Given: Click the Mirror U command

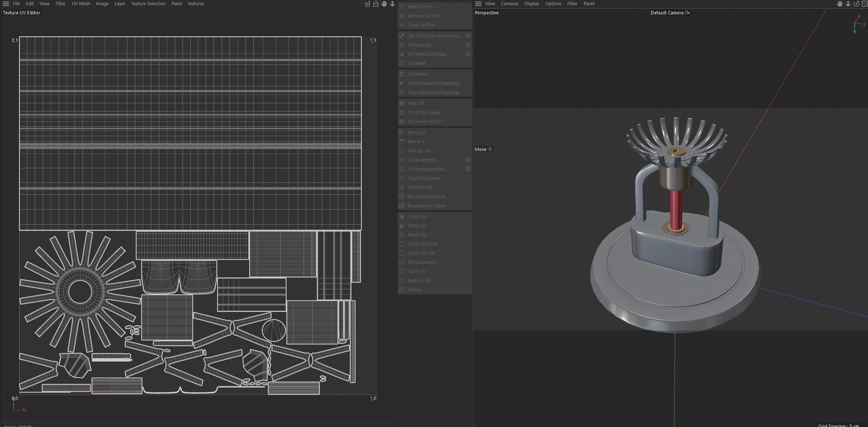Looking at the screenshot, I should click(435, 132).
